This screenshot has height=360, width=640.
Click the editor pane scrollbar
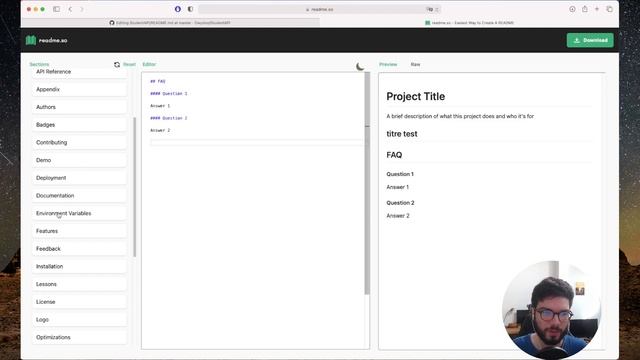[367, 183]
